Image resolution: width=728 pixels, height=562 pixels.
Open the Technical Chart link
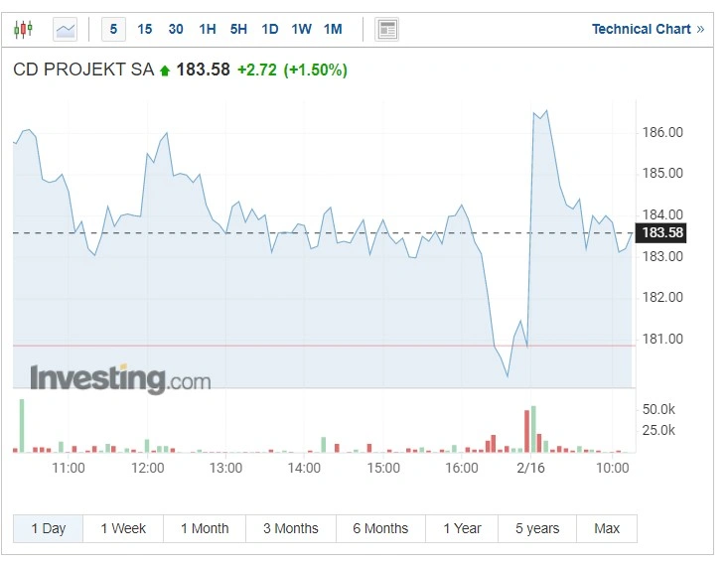(649, 29)
